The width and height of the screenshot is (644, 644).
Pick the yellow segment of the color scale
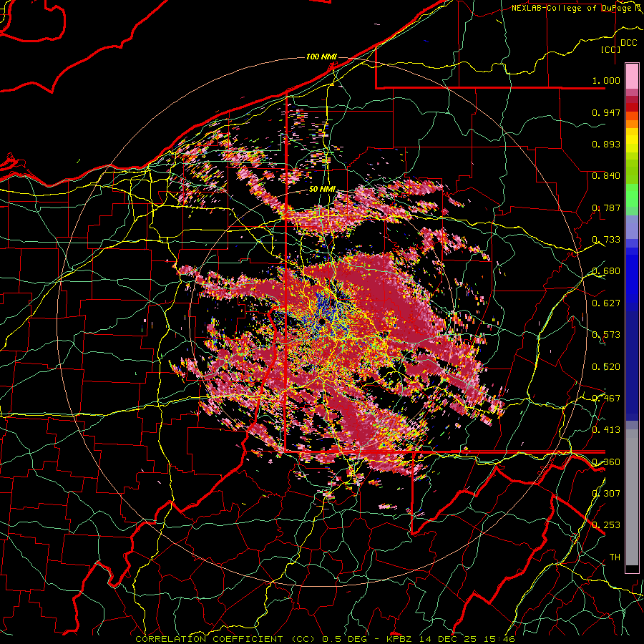pos(632,140)
